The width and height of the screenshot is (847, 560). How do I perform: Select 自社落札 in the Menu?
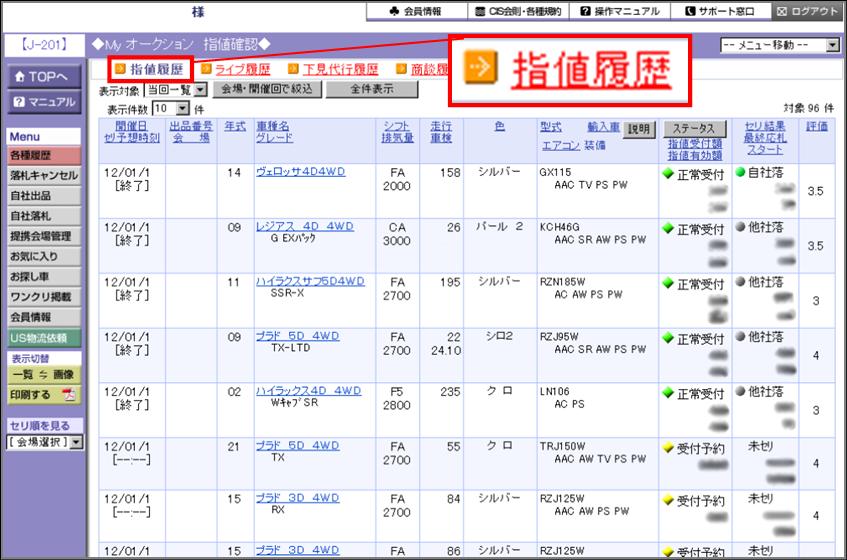point(45,216)
